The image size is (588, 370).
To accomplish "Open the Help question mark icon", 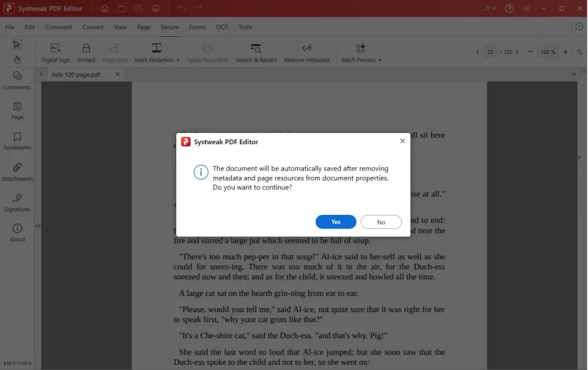I will (x=509, y=8).
